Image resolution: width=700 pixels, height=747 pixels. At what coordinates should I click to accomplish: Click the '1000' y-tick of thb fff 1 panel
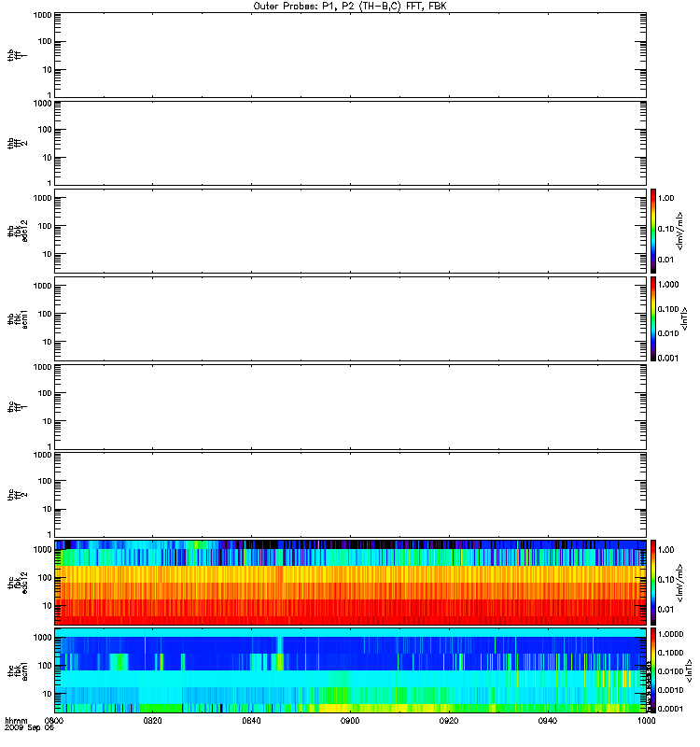pyautogui.click(x=42, y=15)
